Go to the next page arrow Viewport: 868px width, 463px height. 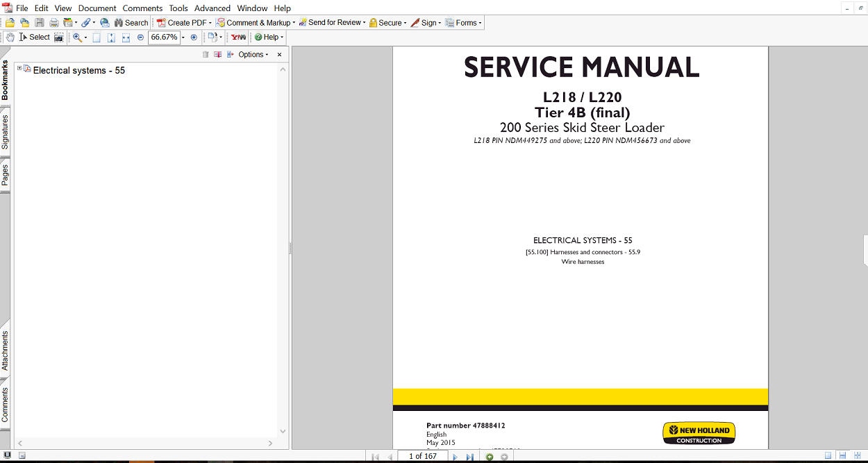456,457
